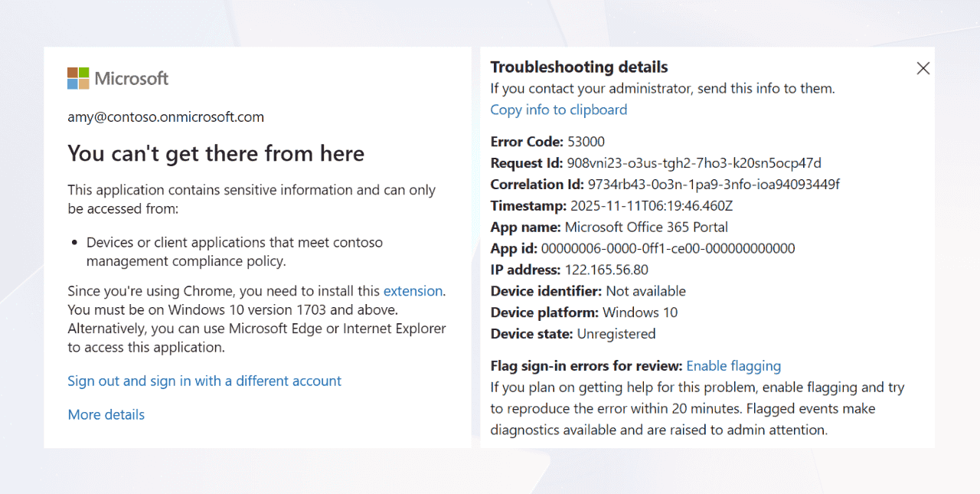Dismiss the Troubleshooting details panel

pyautogui.click(x=923, y=68)
